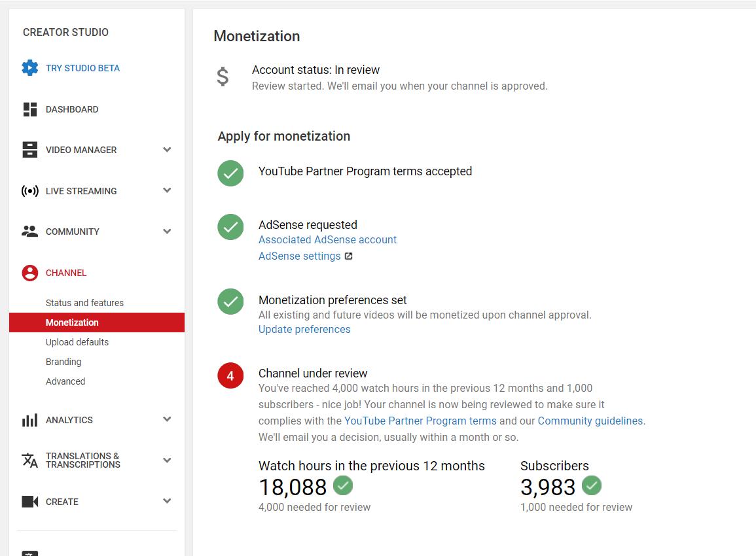Click the green check beside 18,088 watch hours

pos(343,485)
